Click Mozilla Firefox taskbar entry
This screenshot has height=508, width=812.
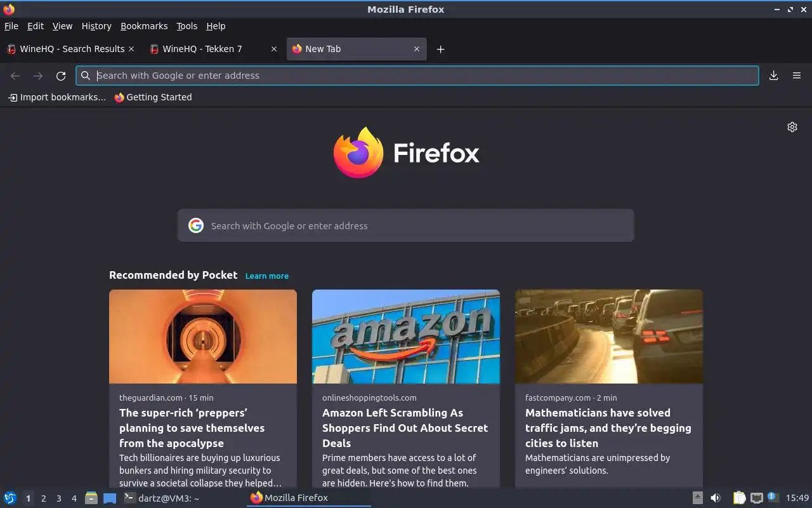309,498
